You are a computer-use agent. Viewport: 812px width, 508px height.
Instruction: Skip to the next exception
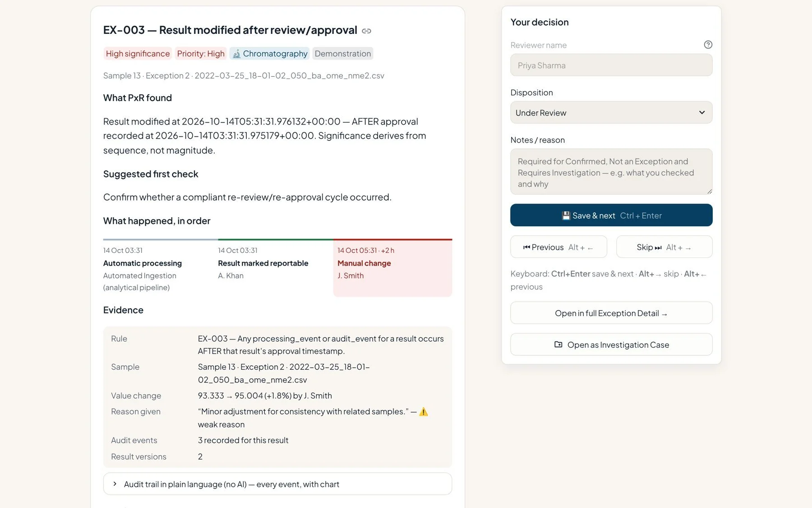pos(664,247)
